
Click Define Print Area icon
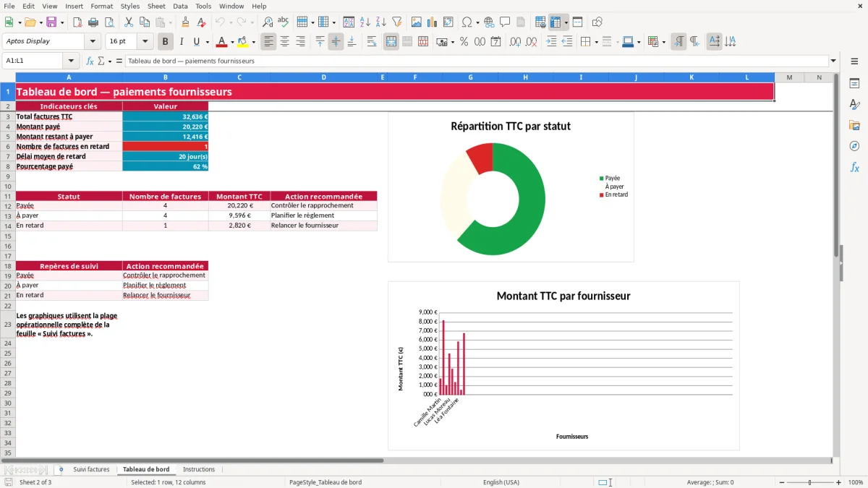540,22
